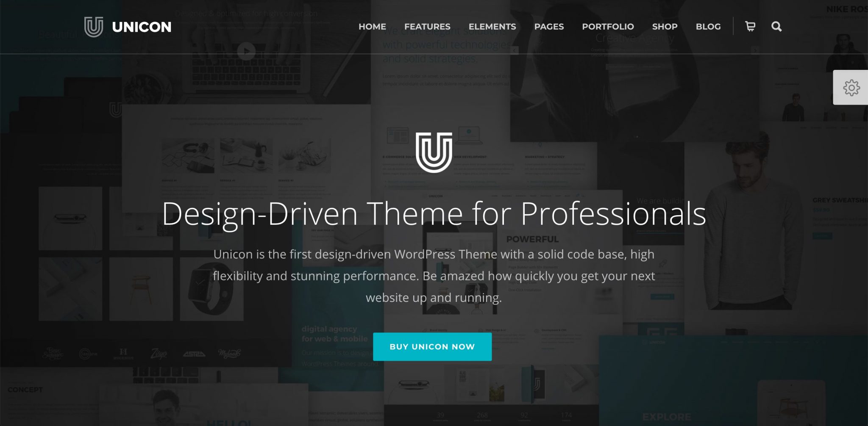Open the Blog menu
868x426 pixels.
[708, 26]
